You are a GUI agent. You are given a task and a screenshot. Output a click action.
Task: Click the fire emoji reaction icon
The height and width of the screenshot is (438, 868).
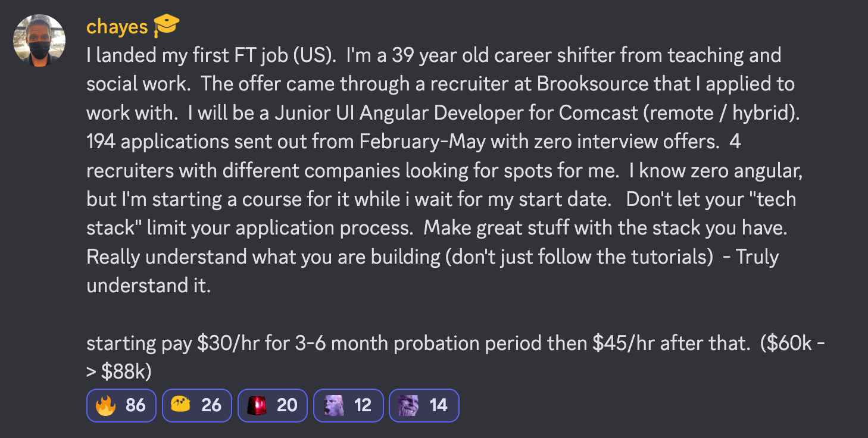pyautogui.click(x=105, y=405)
